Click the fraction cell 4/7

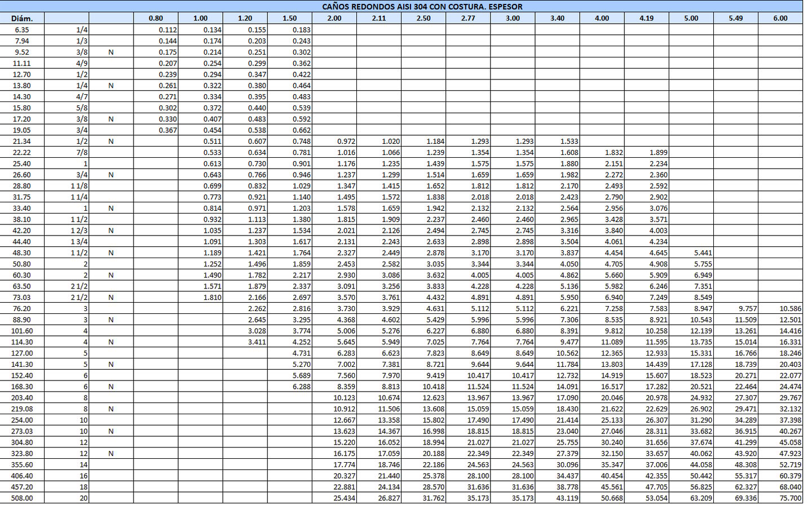82,96
